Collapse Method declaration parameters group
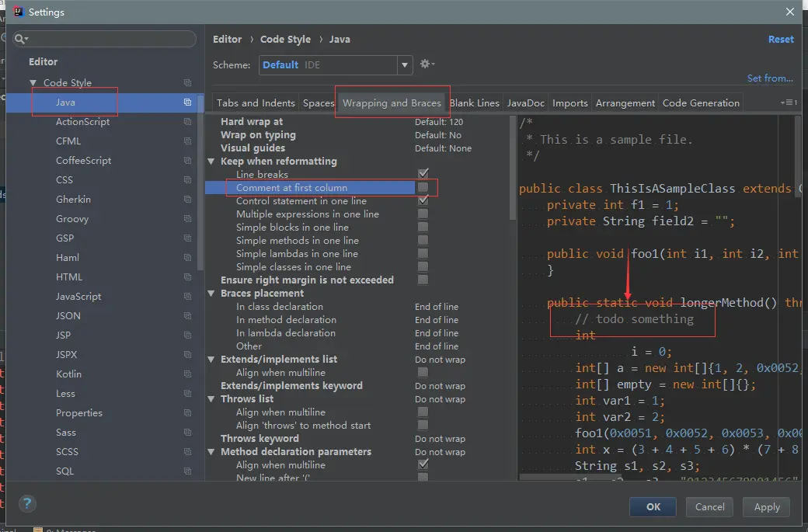Image resolution: width=808 pixels, height=532 pixels. 211,452
